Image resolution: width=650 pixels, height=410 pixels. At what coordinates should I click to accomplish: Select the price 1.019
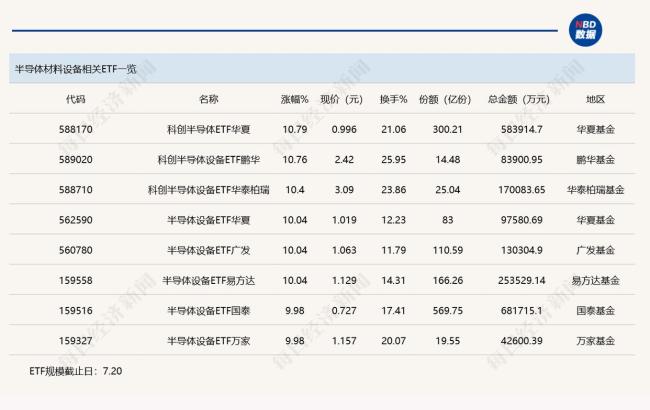pyautogui.click(x=344, y=220)
